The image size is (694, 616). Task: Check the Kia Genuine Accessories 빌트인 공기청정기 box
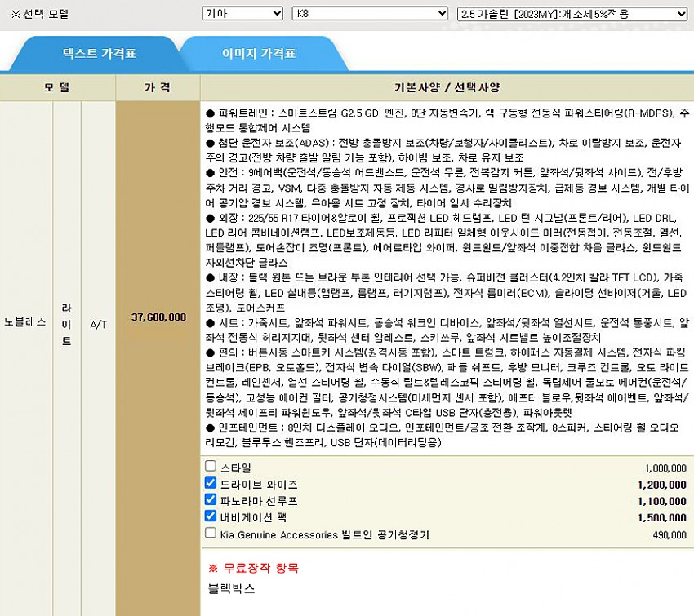pos(211,533)
